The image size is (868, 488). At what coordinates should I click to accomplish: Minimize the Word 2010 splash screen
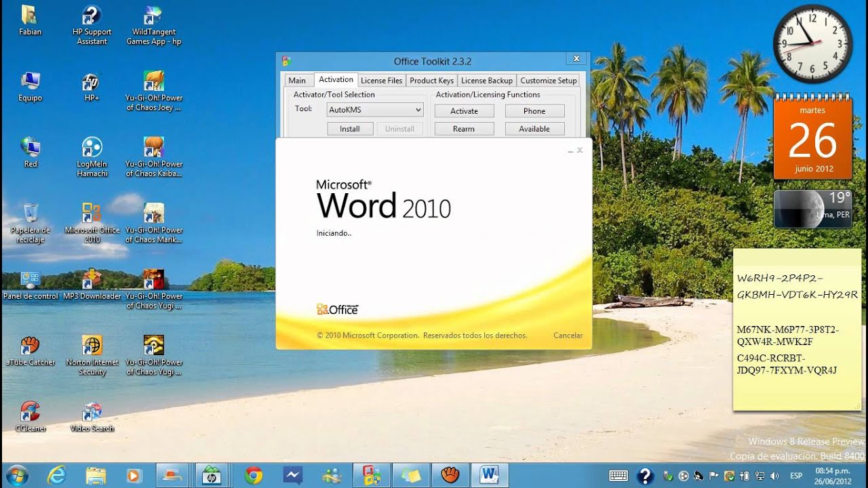(570, 151)
